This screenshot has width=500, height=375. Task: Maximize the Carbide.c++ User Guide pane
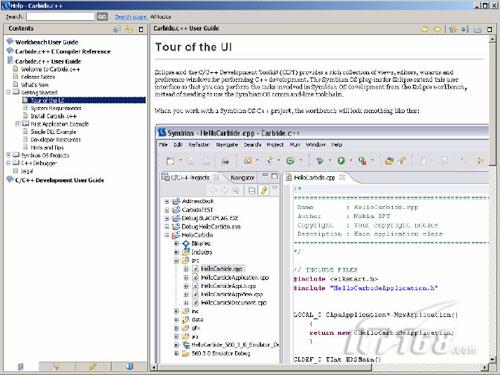click(490, 29)
